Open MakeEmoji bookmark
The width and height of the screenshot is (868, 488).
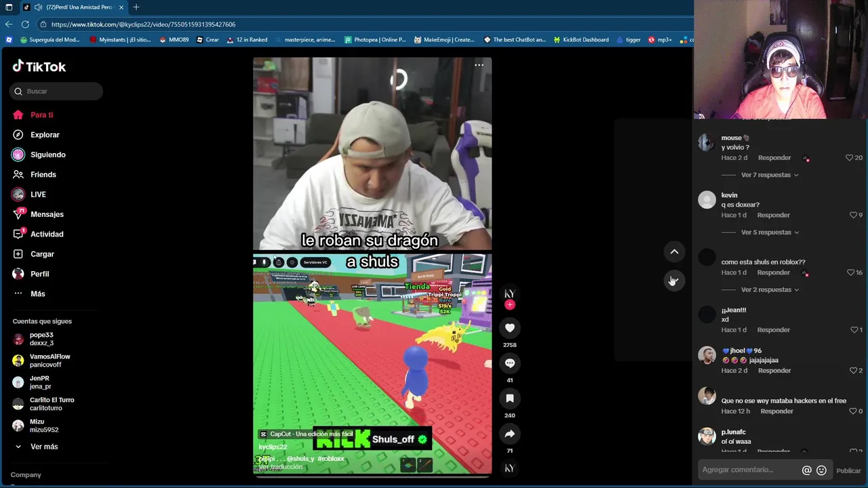(x=444, y=40)
